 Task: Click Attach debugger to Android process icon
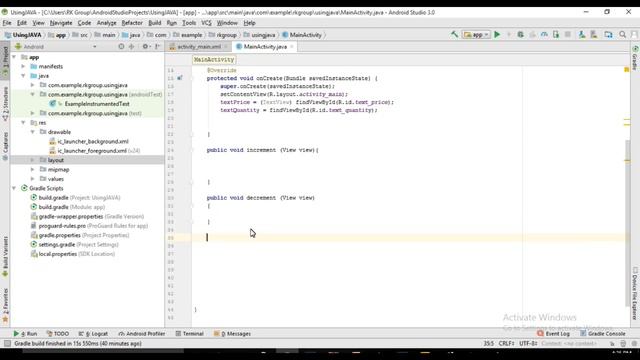tap(556, 35)
